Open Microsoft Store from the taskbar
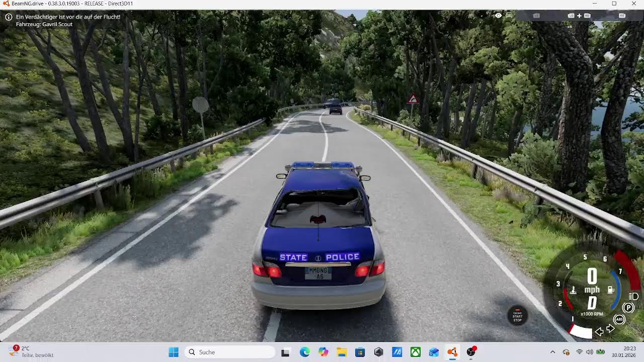The width and height of the screenshot is (644, 362). tap(360, 352)
